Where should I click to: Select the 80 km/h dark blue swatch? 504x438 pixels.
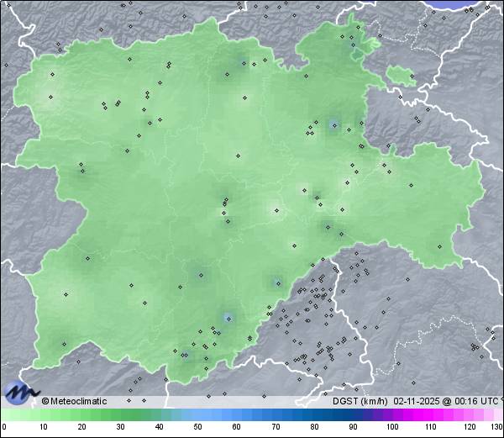tap(314, 415)
